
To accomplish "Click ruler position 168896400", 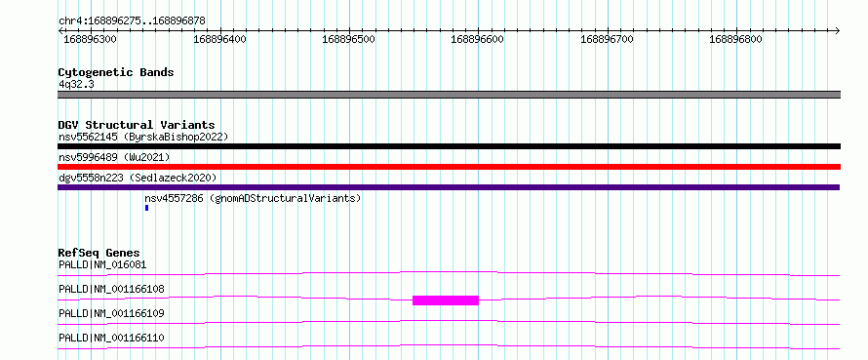I will click(219, 39).
